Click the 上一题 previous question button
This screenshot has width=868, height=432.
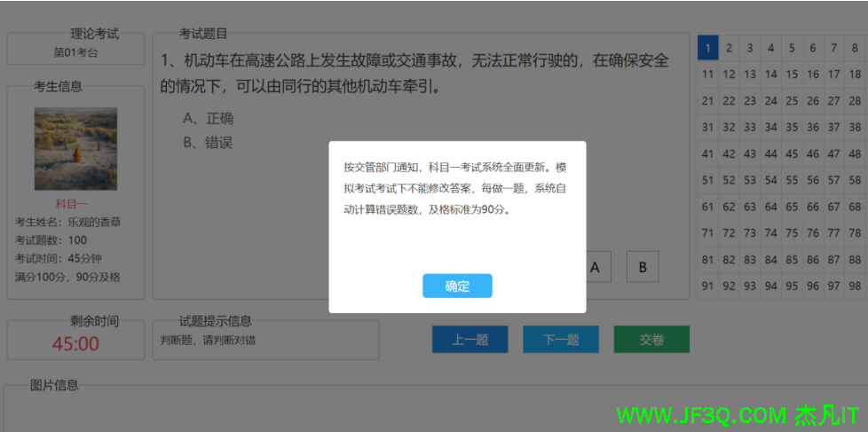point(470,340)
